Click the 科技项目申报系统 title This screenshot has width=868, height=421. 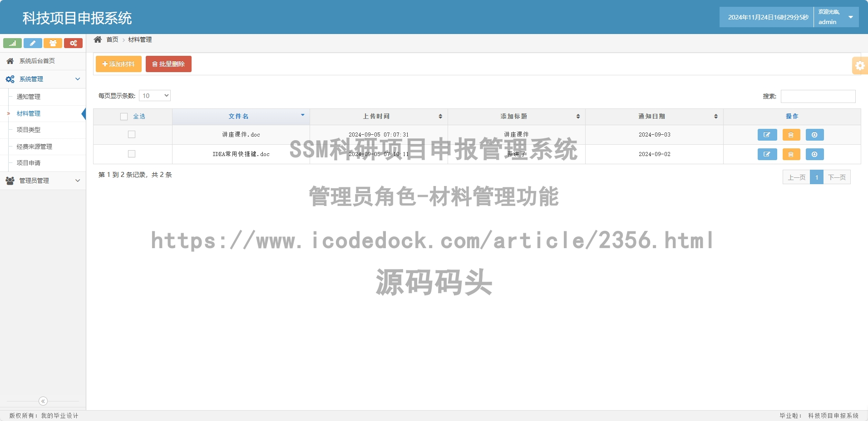coord(77,18)
